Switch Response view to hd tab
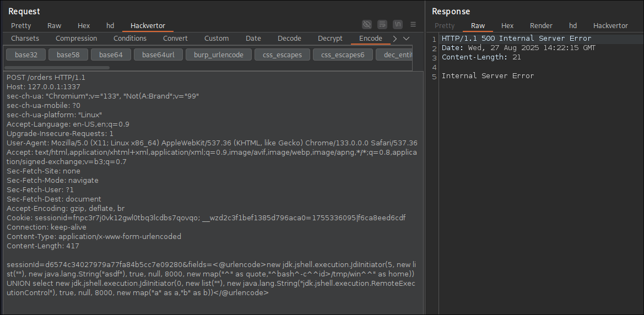This screenshot has height=315, width=644. (x=573, y=25)
